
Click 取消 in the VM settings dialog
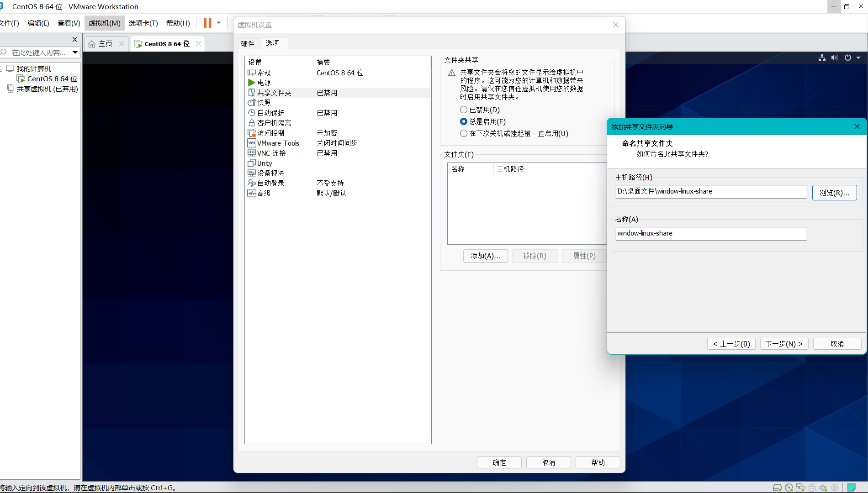pyautogui.click(x=548, y=462)
